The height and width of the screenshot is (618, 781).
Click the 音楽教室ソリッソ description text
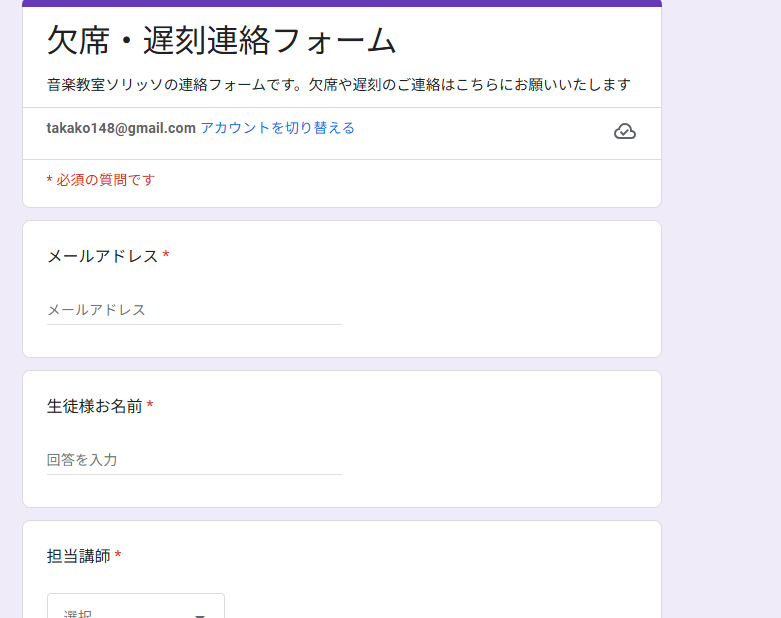(x=338, y=84)
